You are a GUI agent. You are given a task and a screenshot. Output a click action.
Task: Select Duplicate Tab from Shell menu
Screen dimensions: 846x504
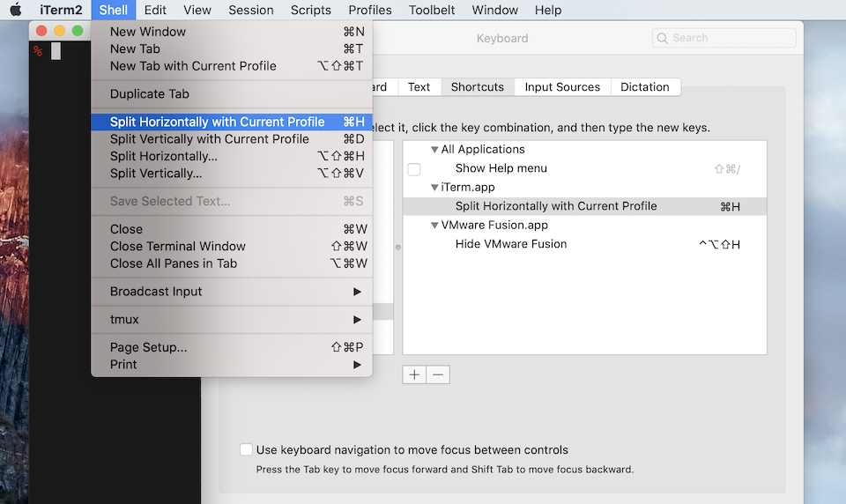[x=150, y=94]
